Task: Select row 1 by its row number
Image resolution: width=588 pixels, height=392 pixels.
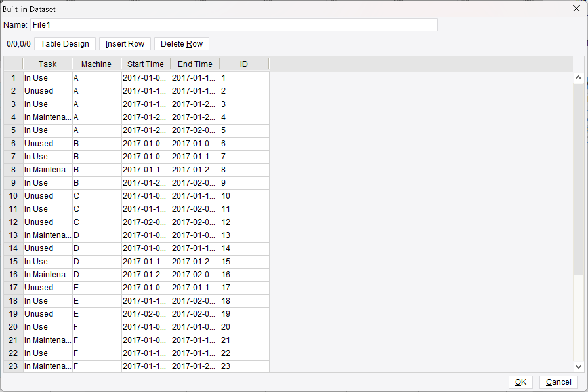Action: (13, 78)
